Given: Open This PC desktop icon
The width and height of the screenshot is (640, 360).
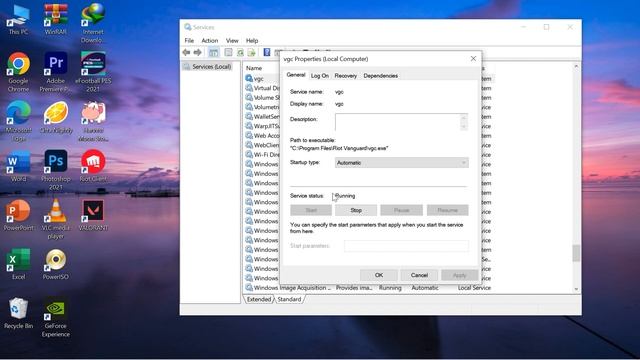Looking at the screenshot, I should pyautogui.click(x=18, y=18).
